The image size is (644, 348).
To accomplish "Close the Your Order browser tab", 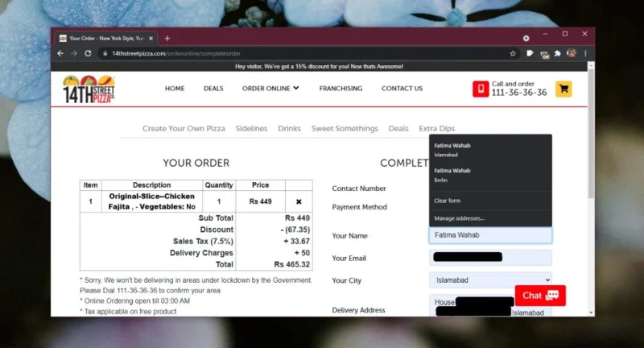I will point(151,38).
